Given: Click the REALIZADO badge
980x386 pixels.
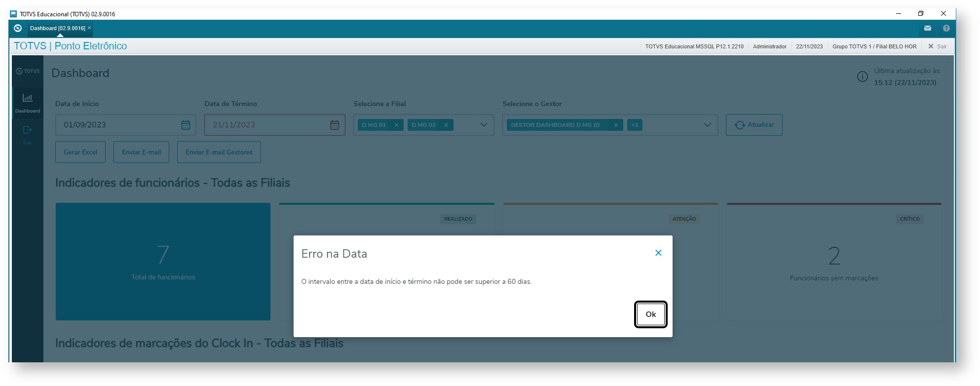Looking at the screenshot, I should [458, 219].
